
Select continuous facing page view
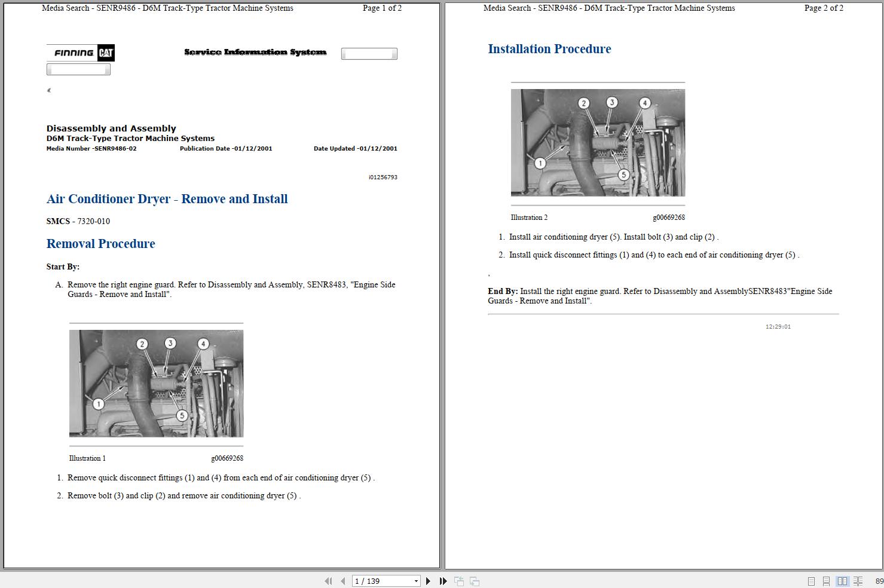pyautogui.click(x=858, y=581)
